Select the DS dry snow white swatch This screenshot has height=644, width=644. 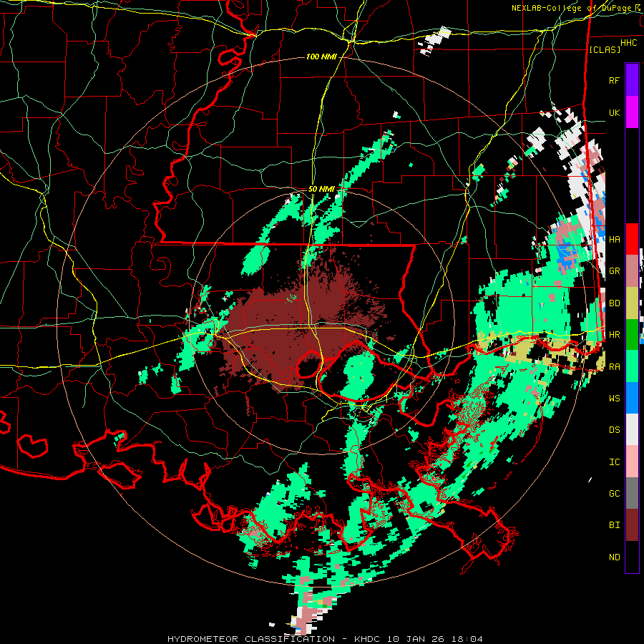[x=632, y=430]
